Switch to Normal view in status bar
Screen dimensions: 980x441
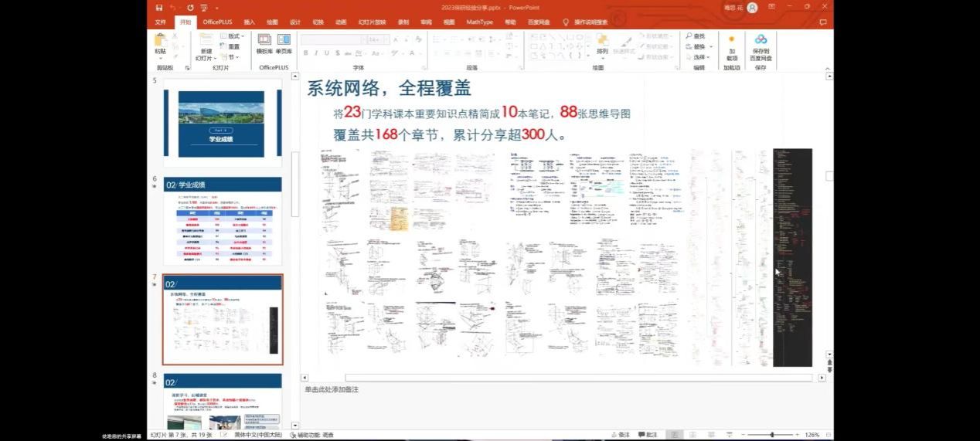click(x=675, y=435)
